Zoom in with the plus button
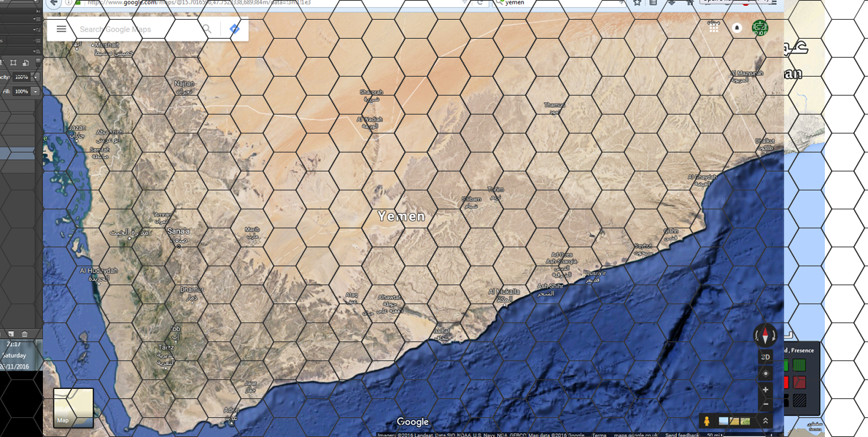The height and width of the screenshot is (437, 868). click(766, 390)
